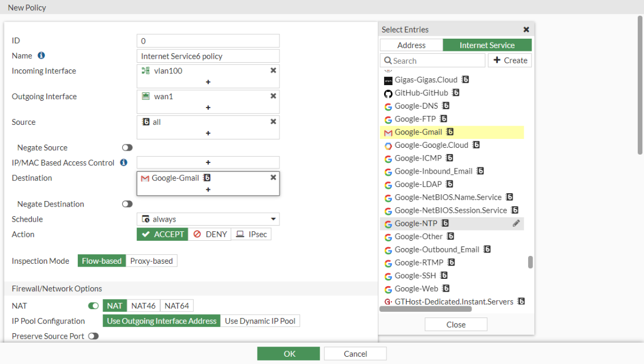Viewport: 644px width, 364px height.
Task: Add an entry with the Source plus icon
Action: [x=208, y=133]
